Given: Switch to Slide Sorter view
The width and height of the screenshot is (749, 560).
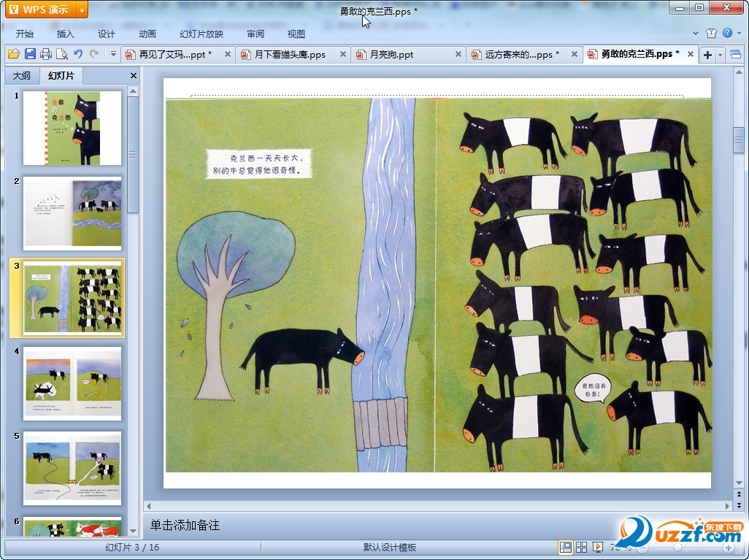Looking at the screenshot, I should point(581,547).
